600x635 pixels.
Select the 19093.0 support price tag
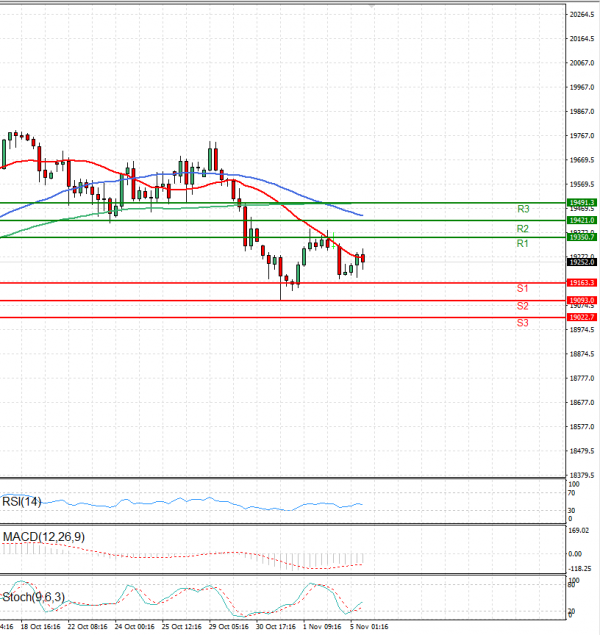(x=582, y=300)
